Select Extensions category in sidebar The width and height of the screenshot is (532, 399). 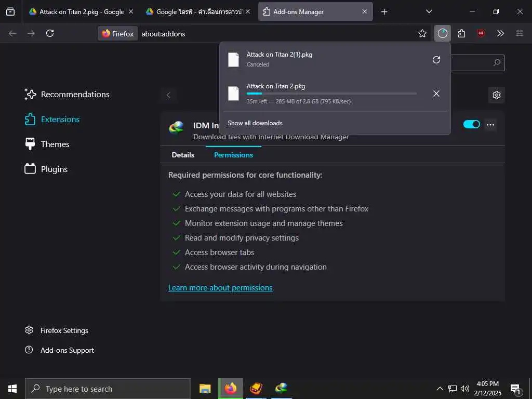click(52, 119)
